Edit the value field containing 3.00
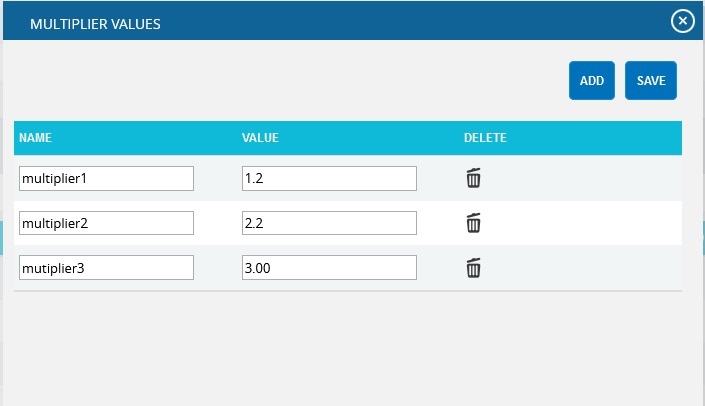705x406 pixels. pos(329,268)
